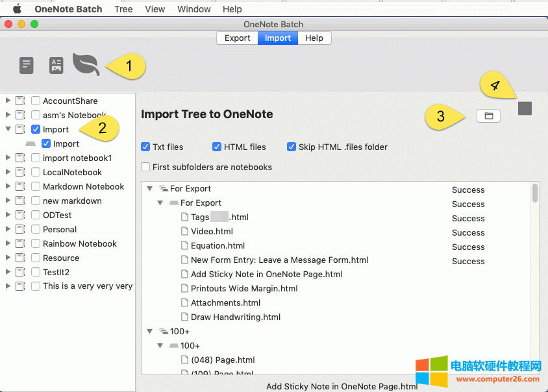The width and height of the screenshot is (548, 392).
Task: Switch to the Export tab
Action: [237, 38]
